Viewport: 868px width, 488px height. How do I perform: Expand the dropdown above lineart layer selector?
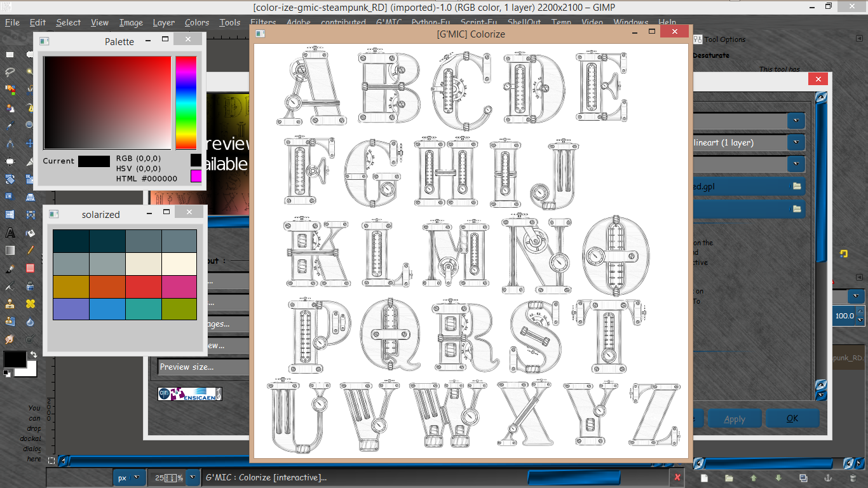(x=796, y=121)
